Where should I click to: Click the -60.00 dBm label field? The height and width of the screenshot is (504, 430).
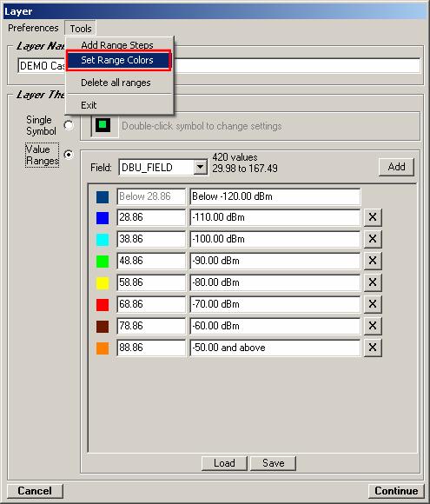(x=275, y=326)
